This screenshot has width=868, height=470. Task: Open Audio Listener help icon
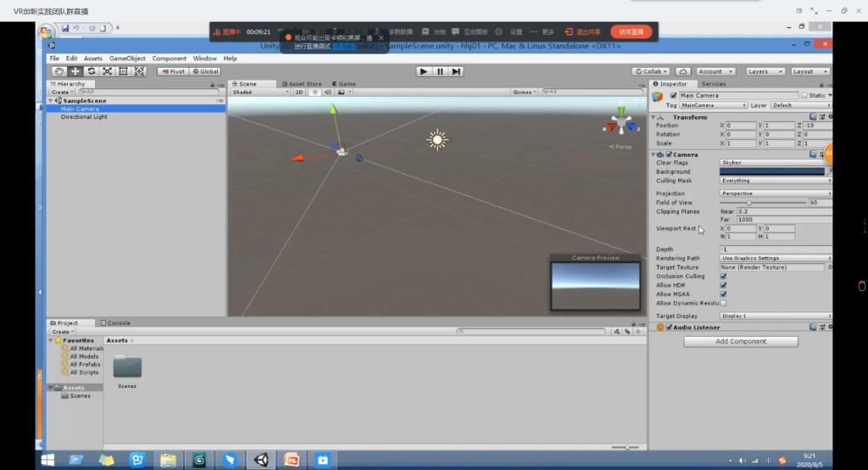coord(813,327)
